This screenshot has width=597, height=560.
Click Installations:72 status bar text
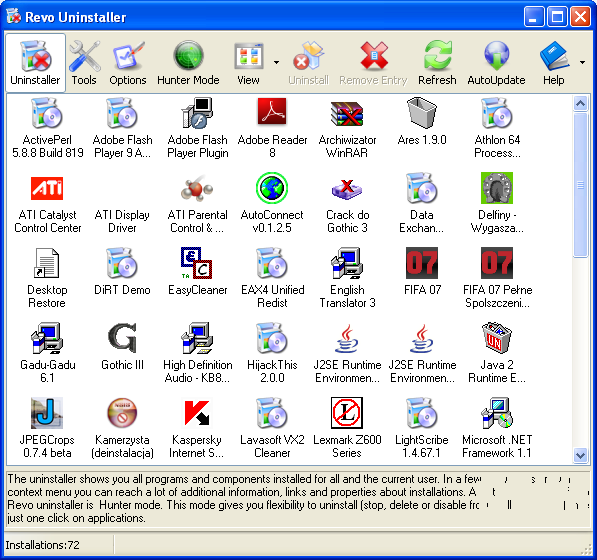click(42, 545)
